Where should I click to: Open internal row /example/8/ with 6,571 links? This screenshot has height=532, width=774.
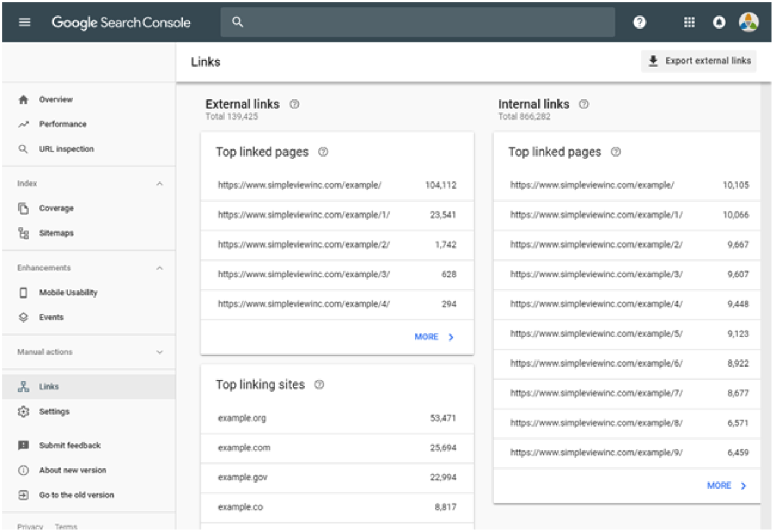[x=627, y=423]
